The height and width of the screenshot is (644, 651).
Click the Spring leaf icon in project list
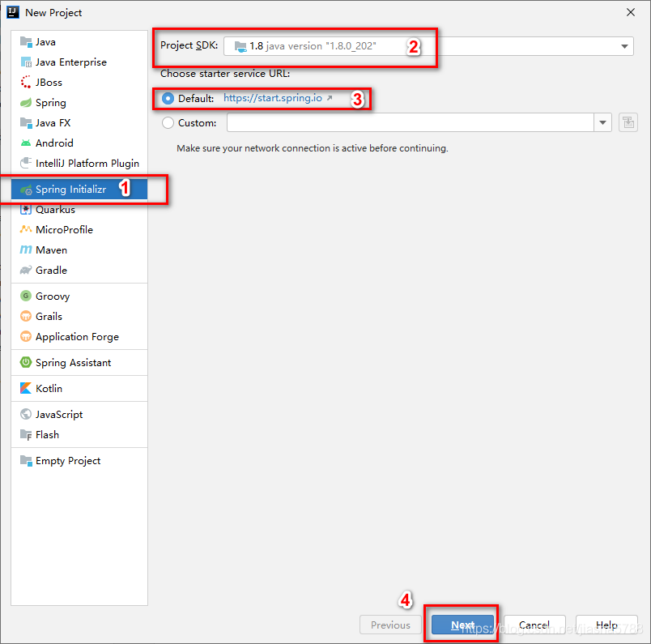(x=26, y=103)
